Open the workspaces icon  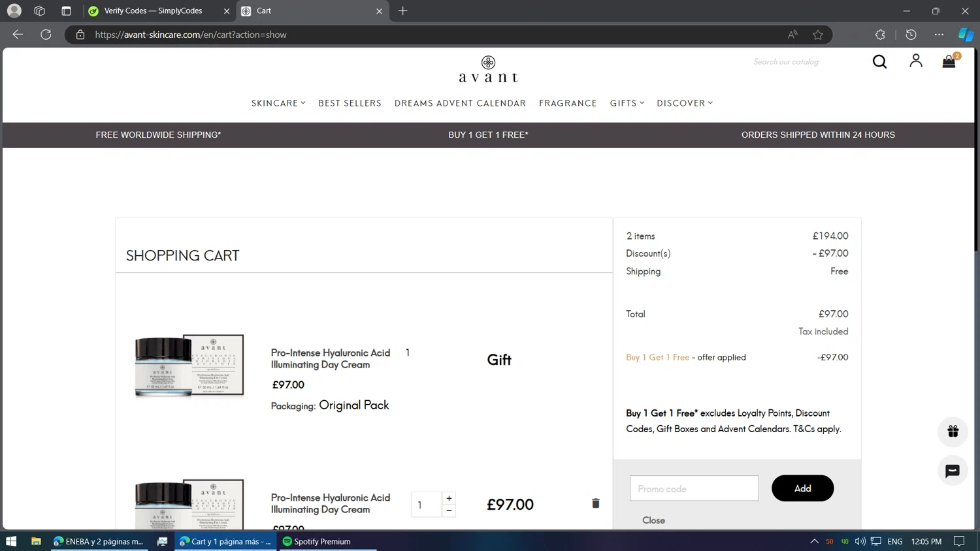pyautogui.click(x=40, y=11)
